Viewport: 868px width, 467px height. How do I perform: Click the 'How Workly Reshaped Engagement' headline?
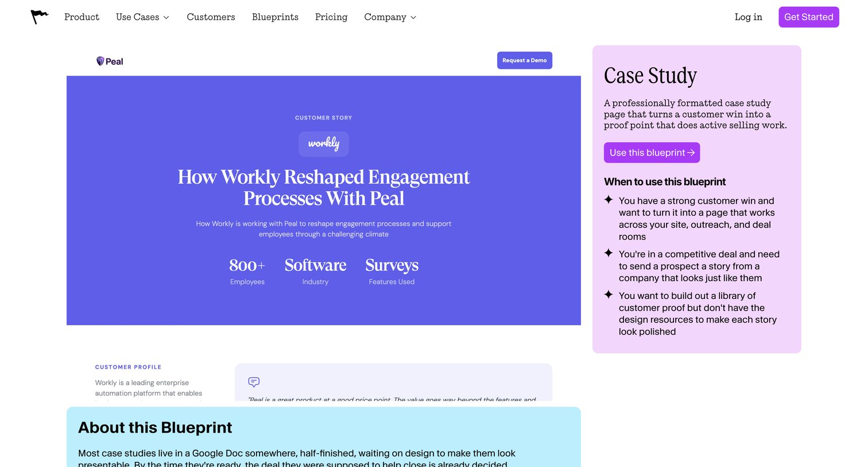[x=324, y=188]
